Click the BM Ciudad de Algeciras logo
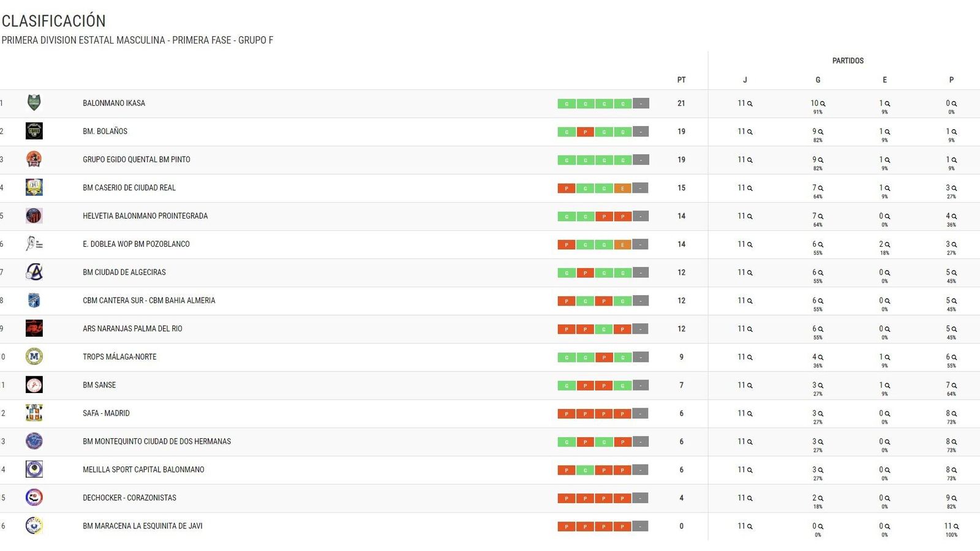Screen dimensions: 980x551 tap(34, 272)
